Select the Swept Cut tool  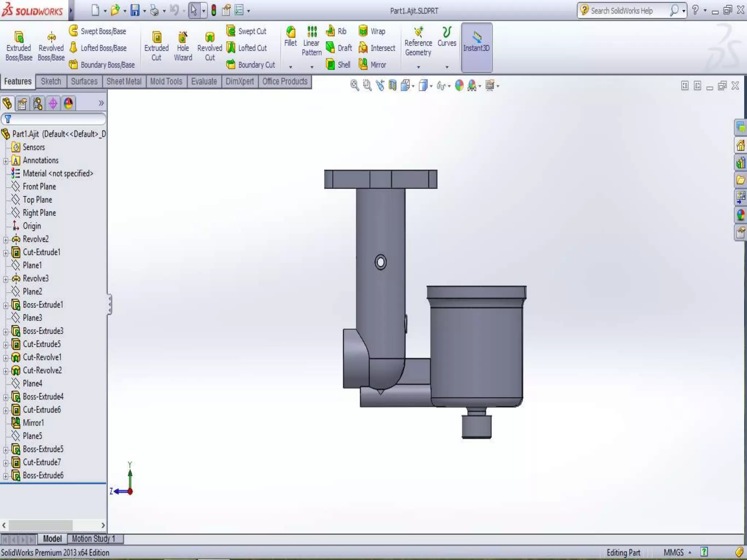coord(247,31)
